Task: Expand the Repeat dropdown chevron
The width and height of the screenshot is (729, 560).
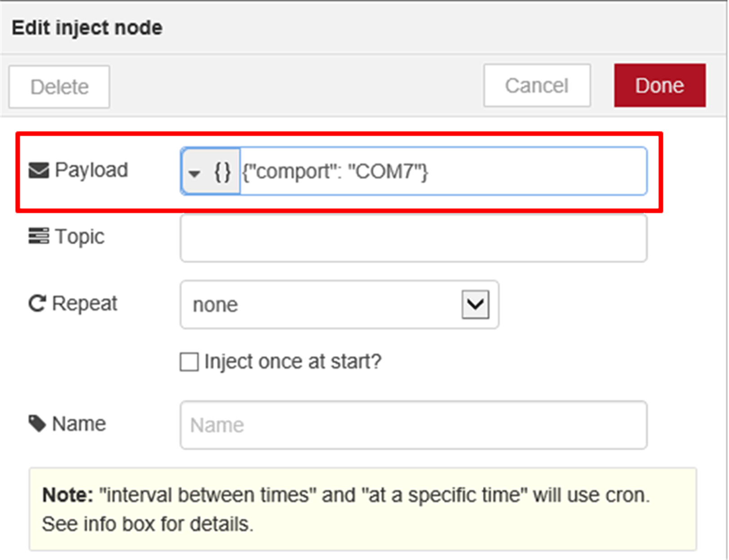Action: click(475, 305)
